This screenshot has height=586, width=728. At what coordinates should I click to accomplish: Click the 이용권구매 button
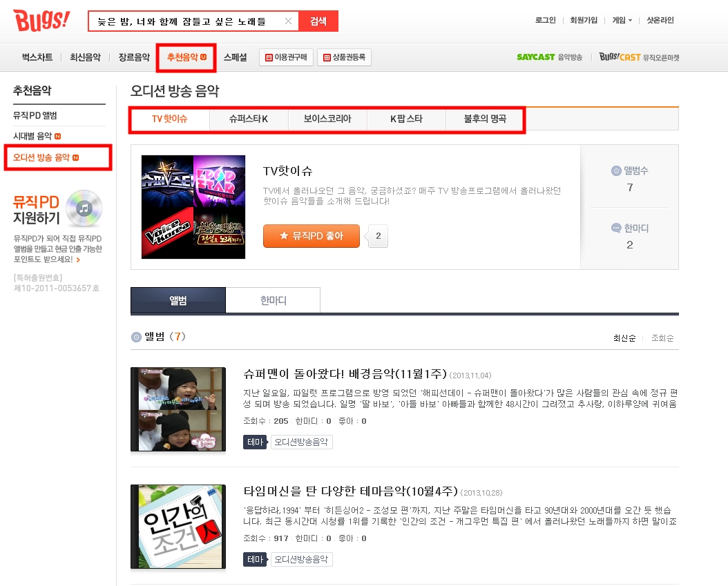click(x=287, y=57)
